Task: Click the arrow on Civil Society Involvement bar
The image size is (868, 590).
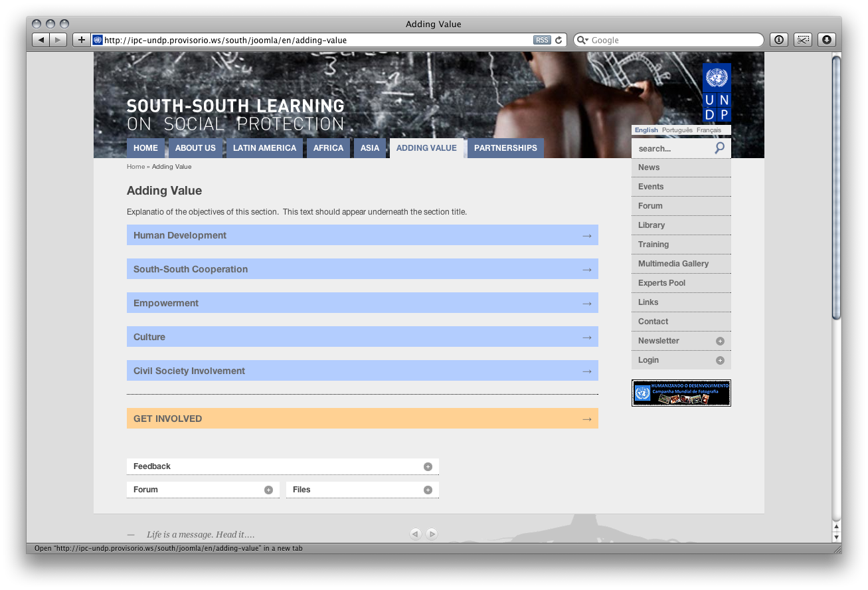Action: [x=586, y=371]
